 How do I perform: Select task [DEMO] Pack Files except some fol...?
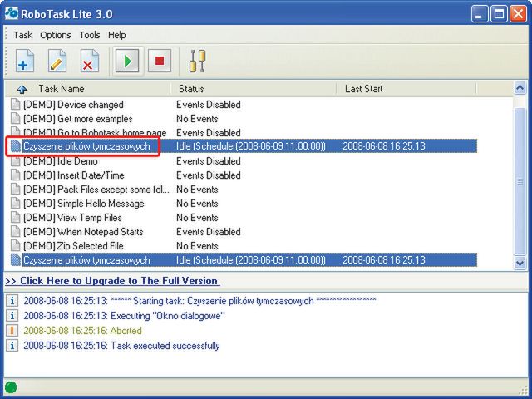pos(96,190)
